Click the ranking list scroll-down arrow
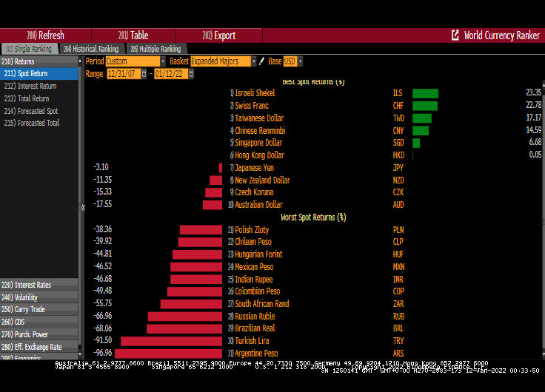The width and height of the screenshot is (545, 392). click(x=544, y=354)
